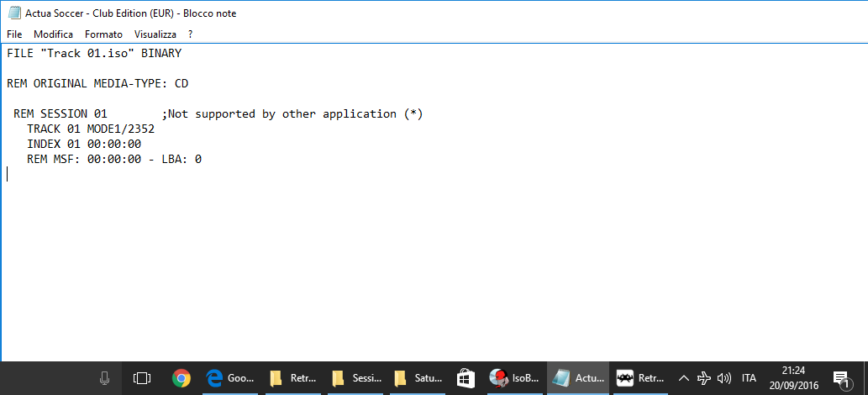This screenshot has width=868, height=395.
Task: Open the File menu
Action: tap(14, 34)
